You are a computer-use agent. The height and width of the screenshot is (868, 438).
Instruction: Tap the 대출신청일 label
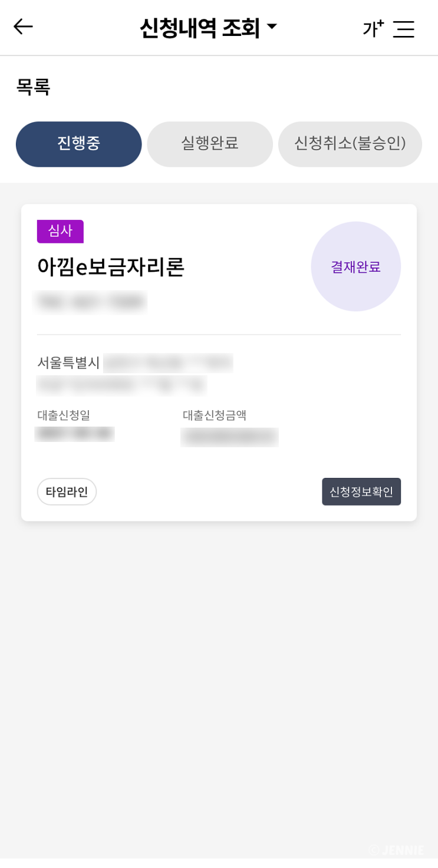[x=64, y=415]
